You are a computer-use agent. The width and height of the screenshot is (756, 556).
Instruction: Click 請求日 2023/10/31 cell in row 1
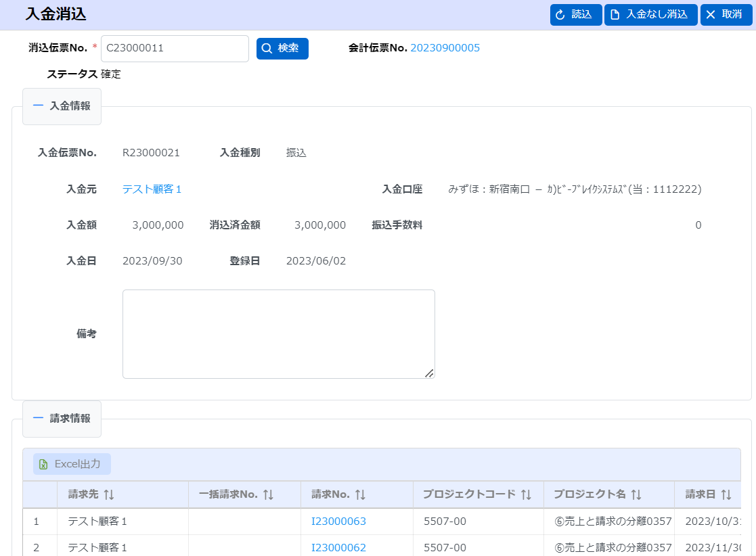click(708, 522)
